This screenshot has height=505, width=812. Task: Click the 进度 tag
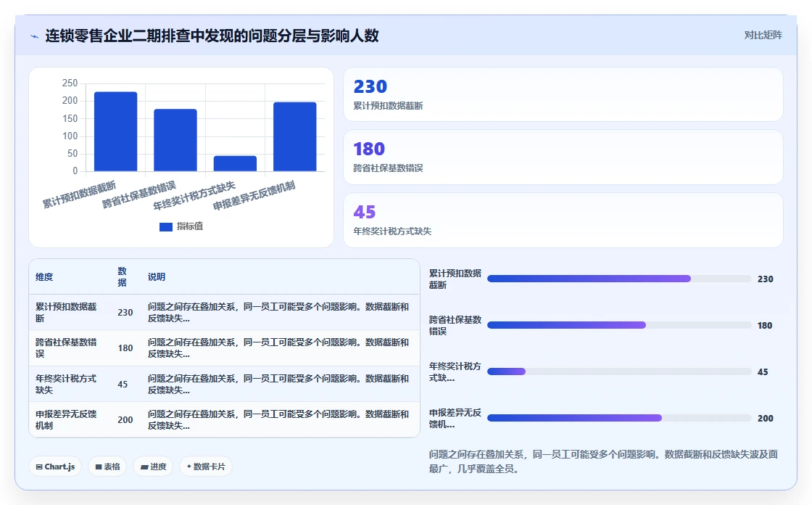153,467
